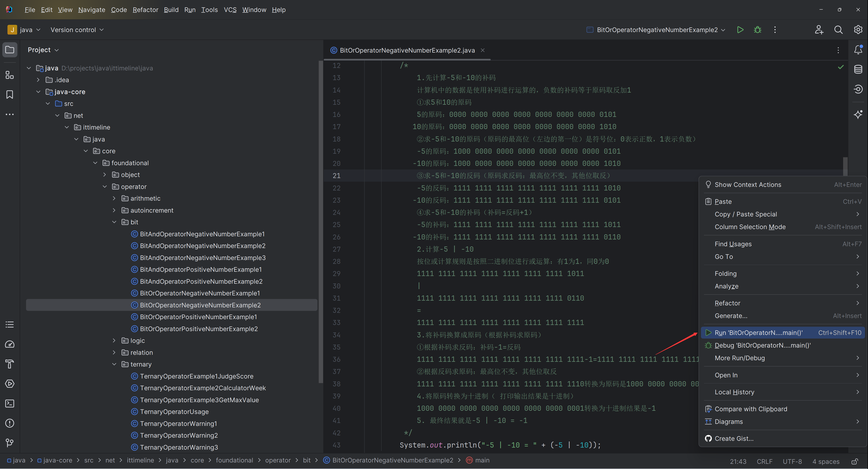Click the 21:43 caret position indicator
The width and height of the screenshot is (868, 469).
tap(738, 461)
